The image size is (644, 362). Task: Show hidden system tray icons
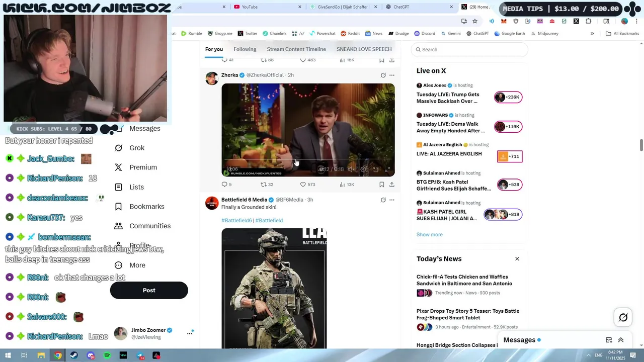coord(588,355)
